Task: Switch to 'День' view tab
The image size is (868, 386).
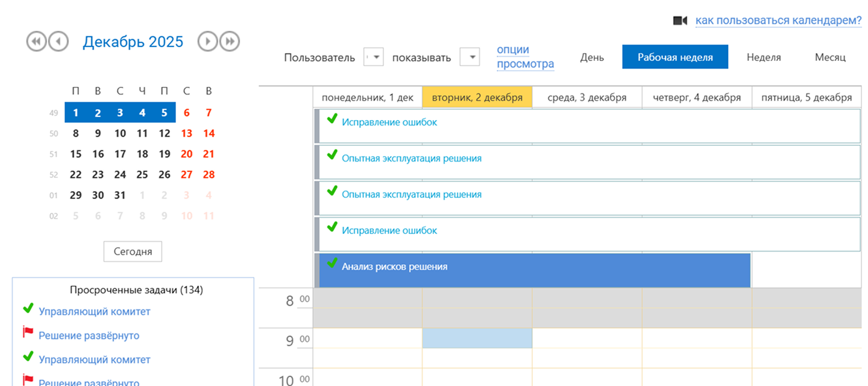Action: (592, 57)
